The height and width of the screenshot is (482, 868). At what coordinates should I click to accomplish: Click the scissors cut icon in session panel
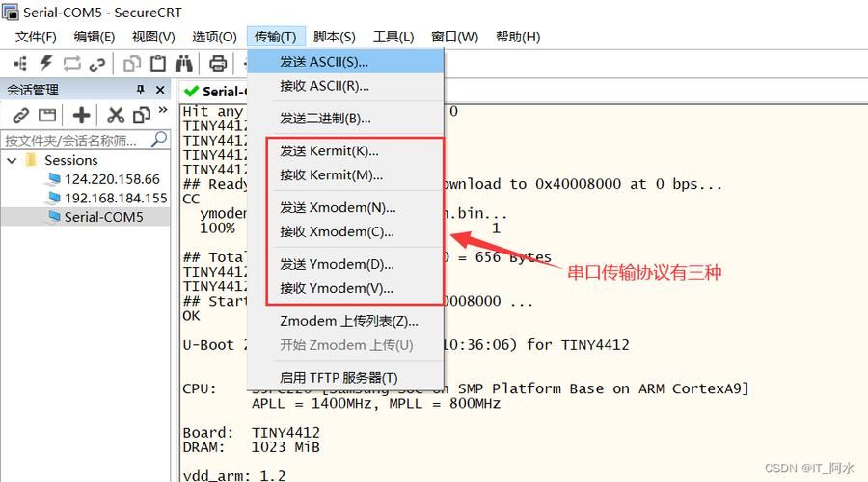pyautogui.click(x=116, y=116)
